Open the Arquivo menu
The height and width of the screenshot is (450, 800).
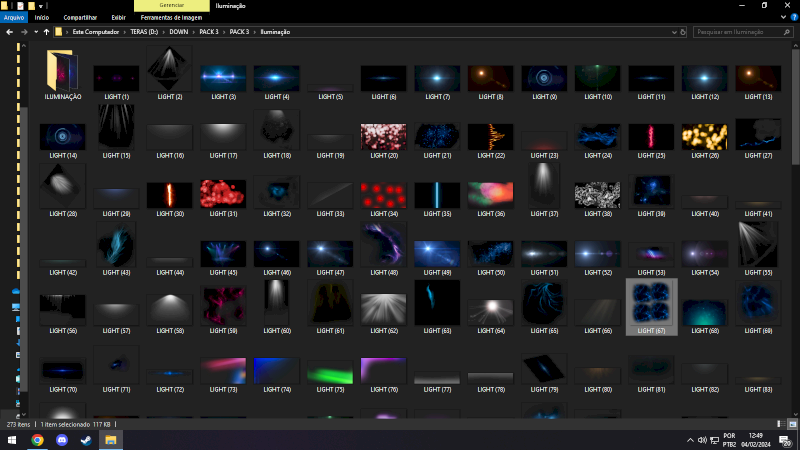pos(14,17)
